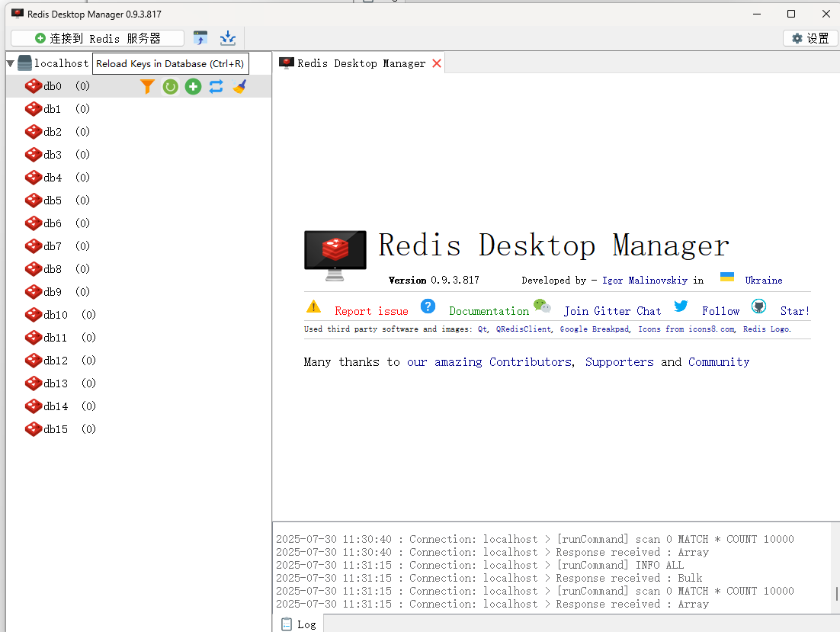Click the yellow warning triangle icon

pyautogui.click(x=313, y=307)
